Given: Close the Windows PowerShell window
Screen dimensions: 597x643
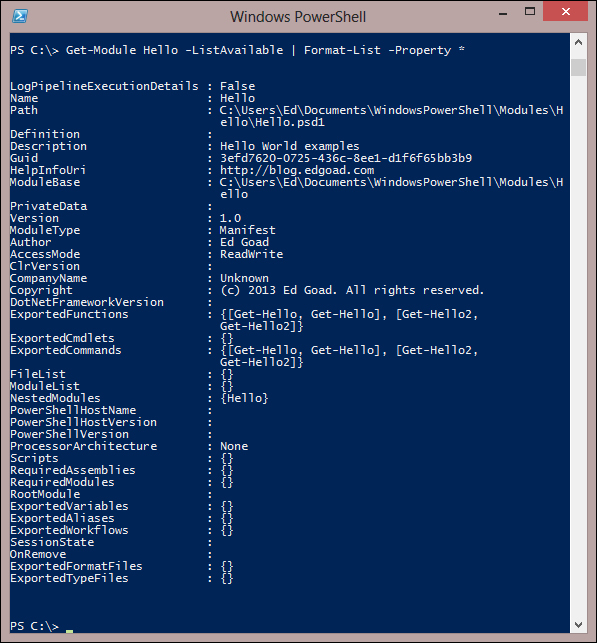Looking at the screenshot, I should coord(566,11).
